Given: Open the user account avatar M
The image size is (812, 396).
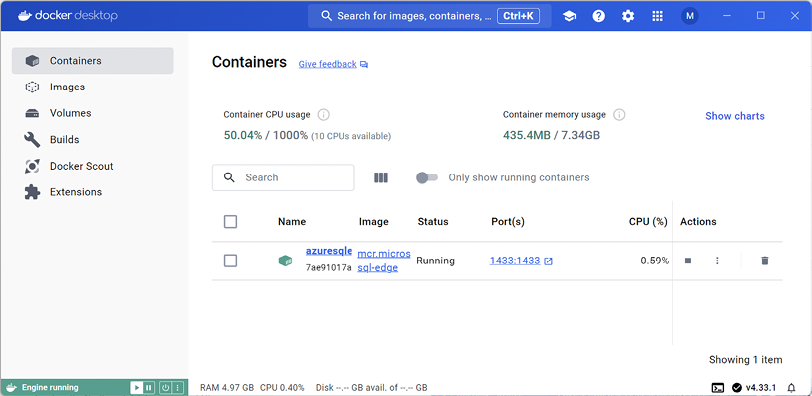Looking at the screenshot, I should (x=690, y=16).
